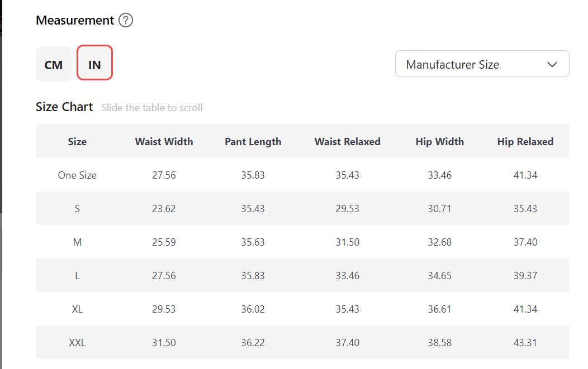Click the XXL hip relaxed value 43.31

click(525, 343)
